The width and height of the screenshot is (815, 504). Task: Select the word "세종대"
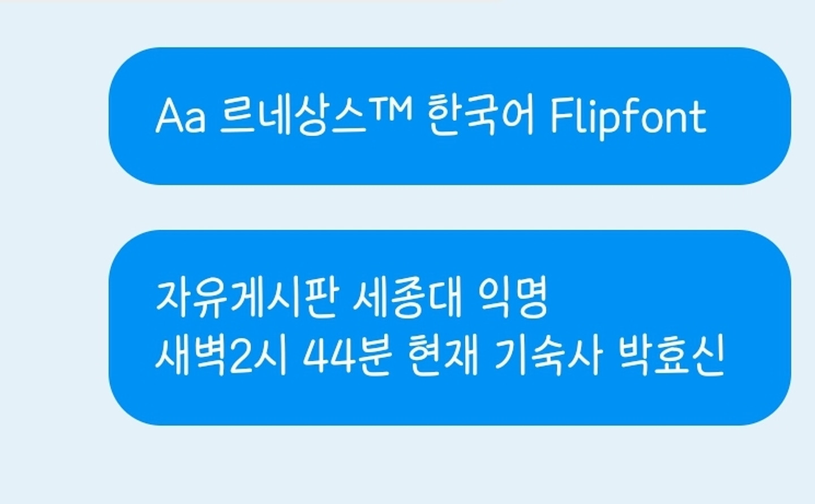(x=407, y=299)
